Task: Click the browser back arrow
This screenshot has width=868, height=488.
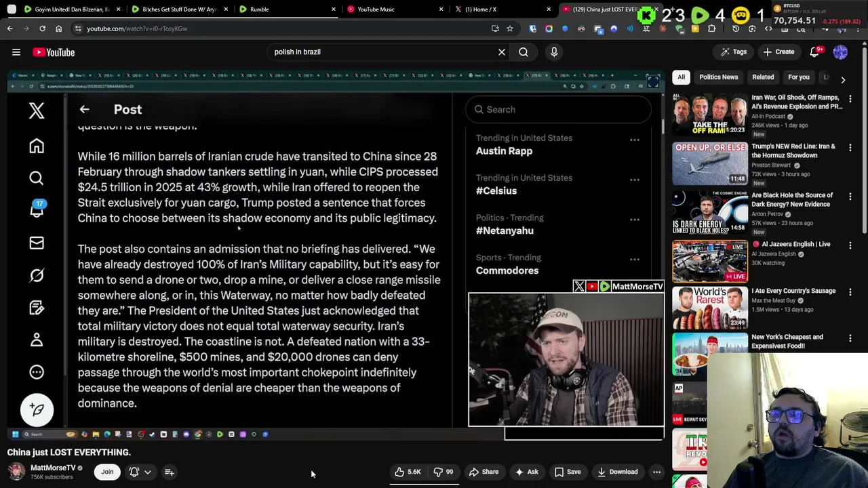Action: tap(9, 28)
